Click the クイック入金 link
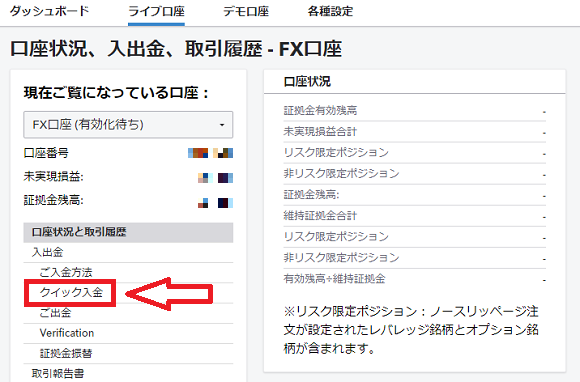This screenshot has width=580, height=382. (71, 293)
